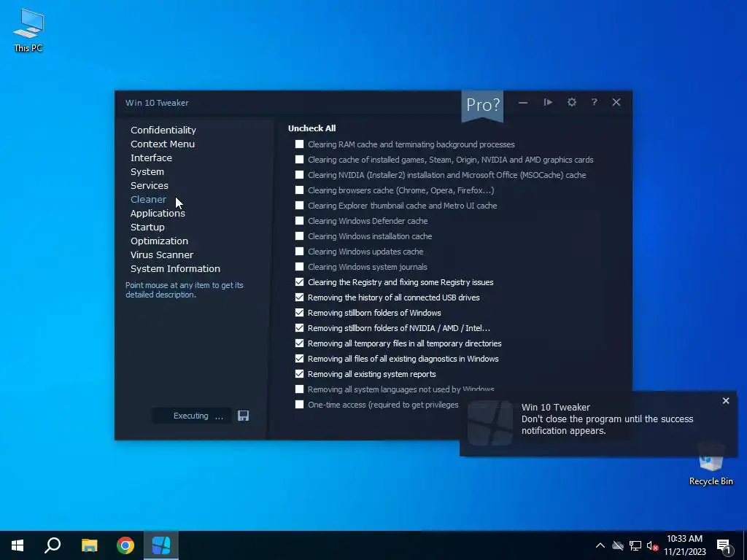Uncheck Clearing the Registry option
747x560 pixels.
[x=299, y=282]
